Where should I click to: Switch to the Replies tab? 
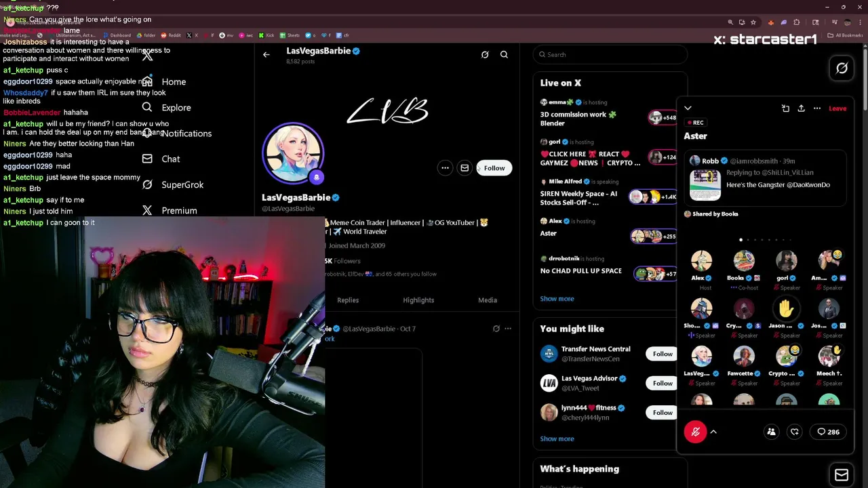[348, 300]
